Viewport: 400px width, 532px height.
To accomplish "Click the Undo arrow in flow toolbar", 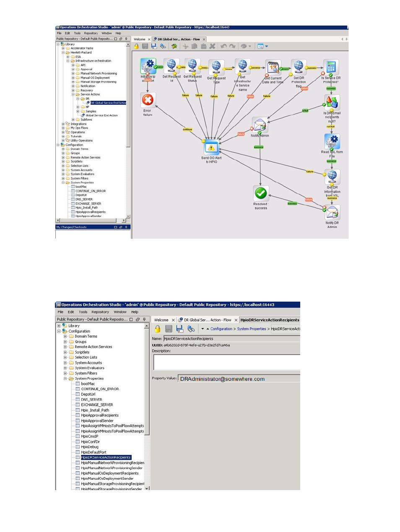I will click(x=223, y=46).
